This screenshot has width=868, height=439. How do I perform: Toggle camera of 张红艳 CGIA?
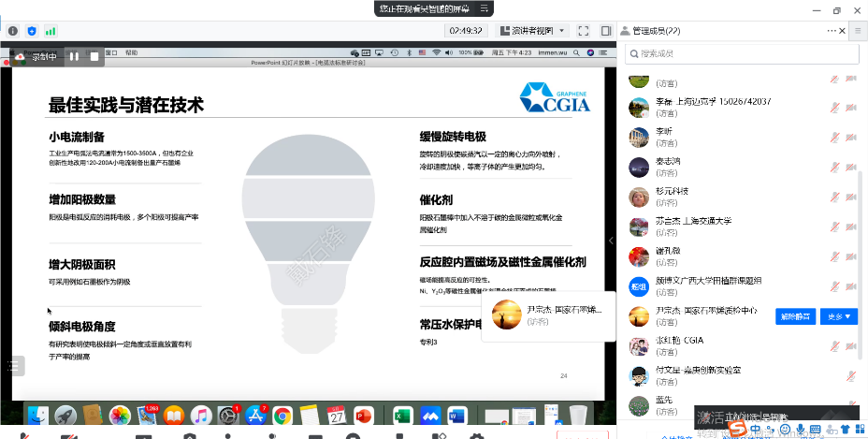coord(851,346)
